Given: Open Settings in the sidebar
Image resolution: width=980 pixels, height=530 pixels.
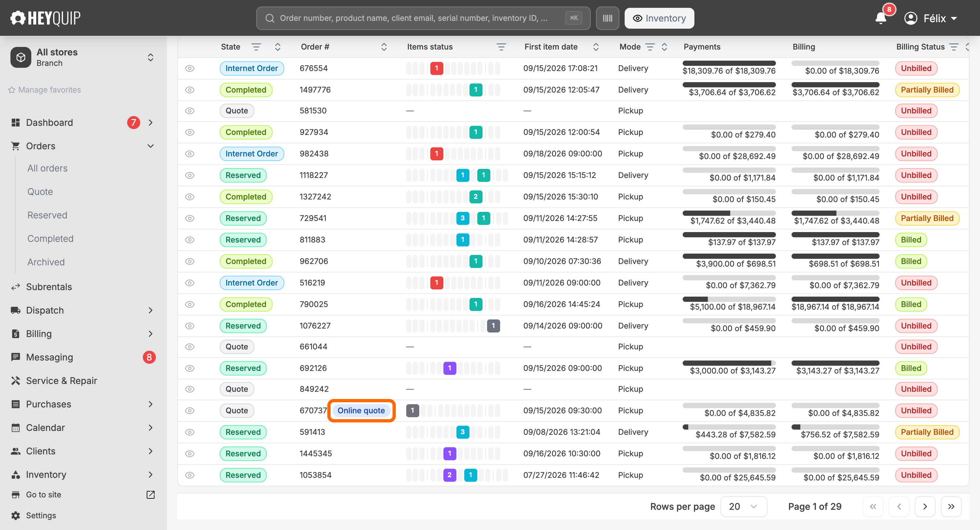Looking at the screenshot, I should (41, 515).
